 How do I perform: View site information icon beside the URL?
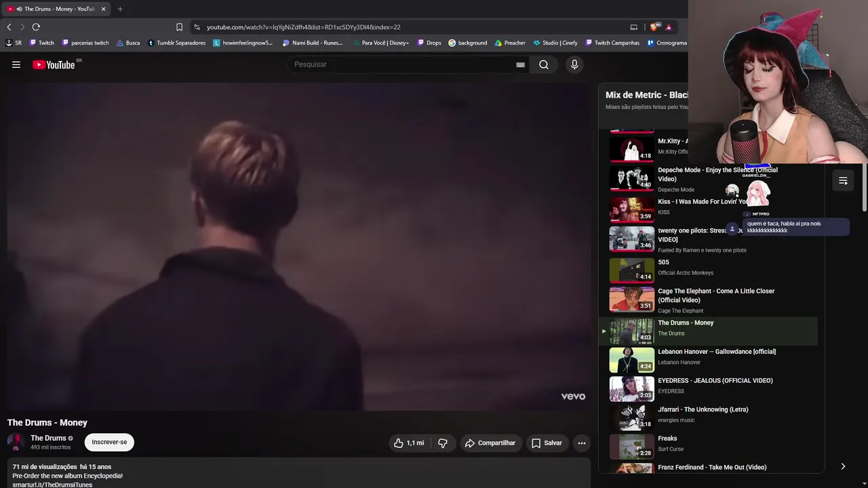(197, 27)
